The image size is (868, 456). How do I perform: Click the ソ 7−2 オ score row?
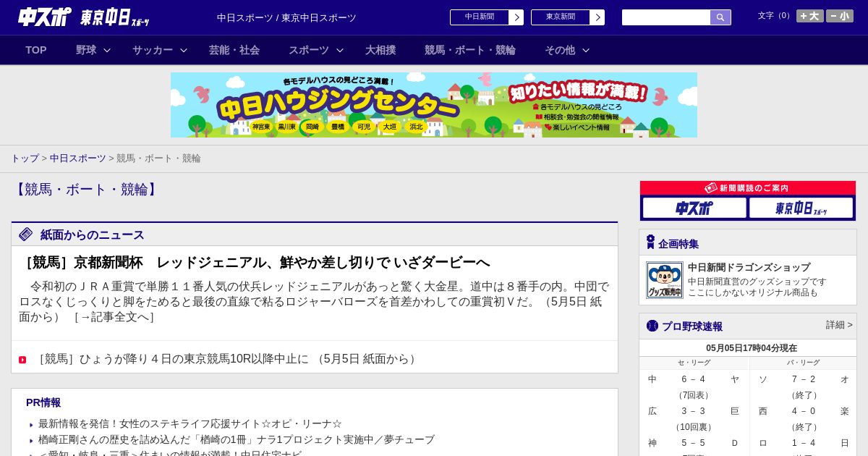(804, 379)
